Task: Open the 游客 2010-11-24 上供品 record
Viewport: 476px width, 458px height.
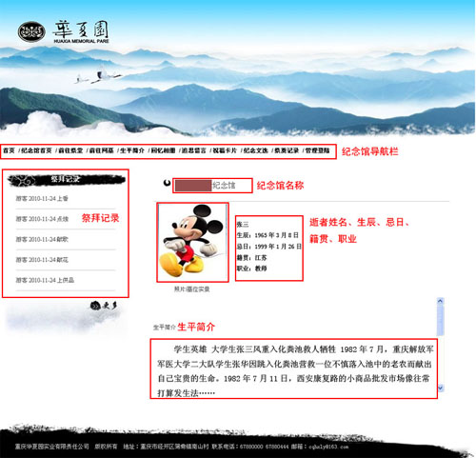Action: 45,280
